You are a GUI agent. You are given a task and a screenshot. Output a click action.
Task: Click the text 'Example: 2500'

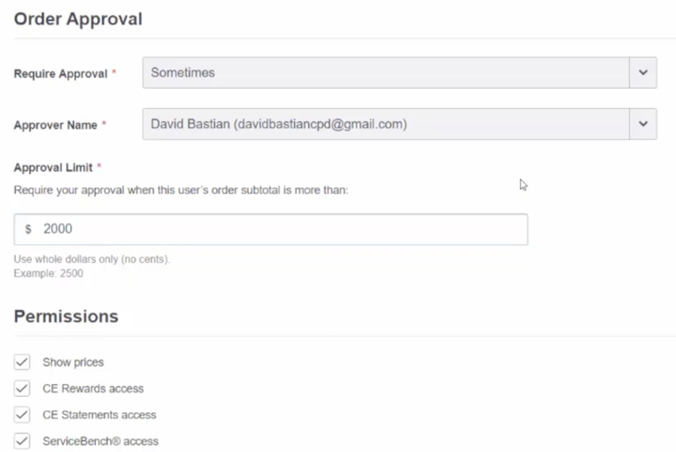[x=48, y=273]
